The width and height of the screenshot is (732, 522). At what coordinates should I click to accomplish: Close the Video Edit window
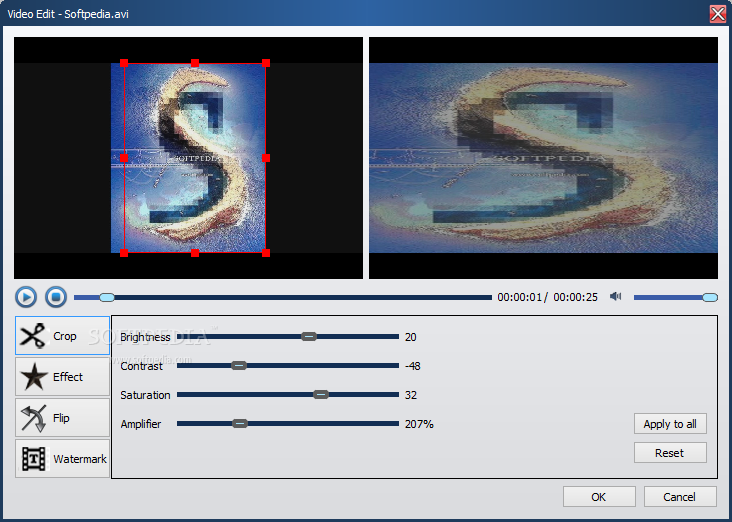coord(718,14)
